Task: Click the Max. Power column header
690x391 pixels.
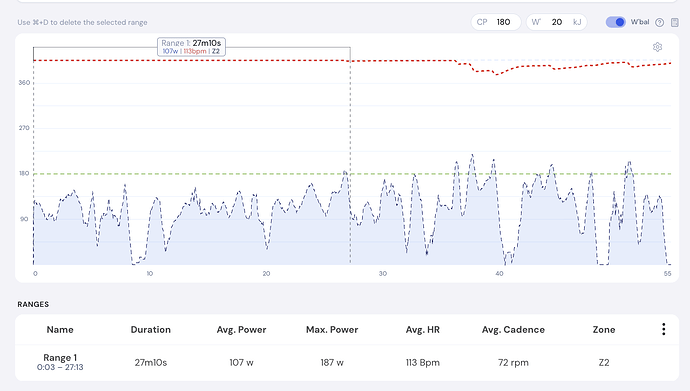Action: click(332, 329)
